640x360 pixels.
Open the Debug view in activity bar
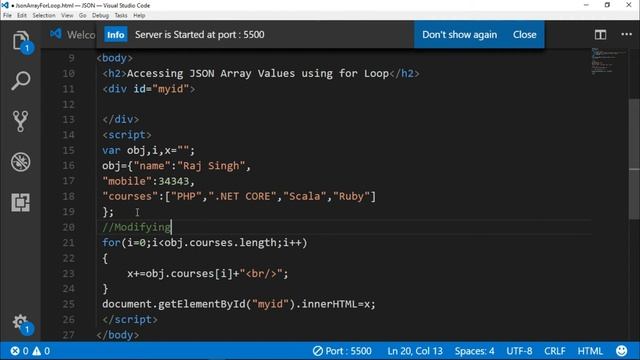20,162
